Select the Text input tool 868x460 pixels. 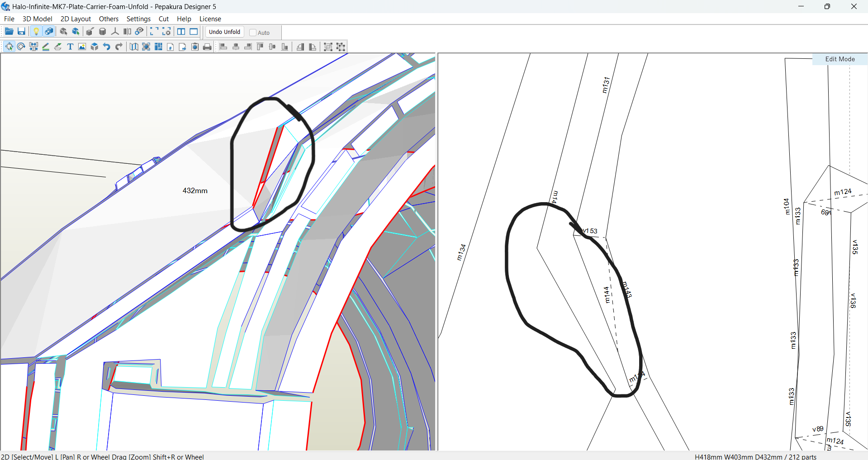(70, 47)
